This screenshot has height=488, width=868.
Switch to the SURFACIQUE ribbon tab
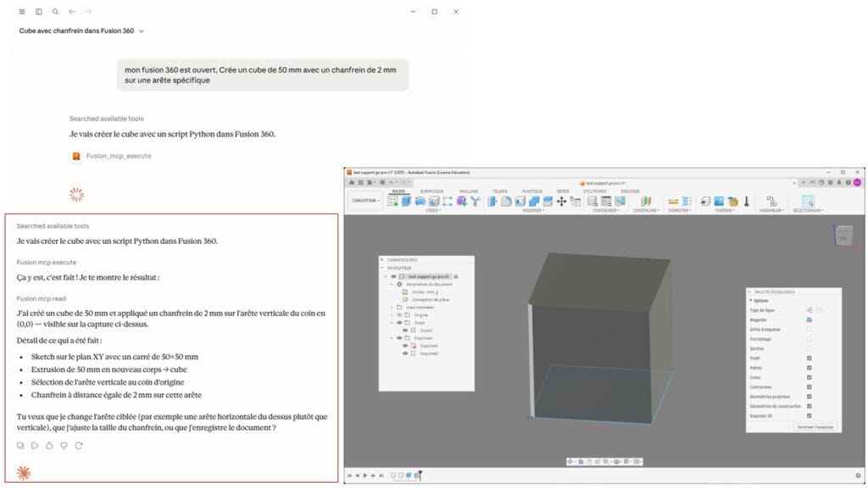431,191
